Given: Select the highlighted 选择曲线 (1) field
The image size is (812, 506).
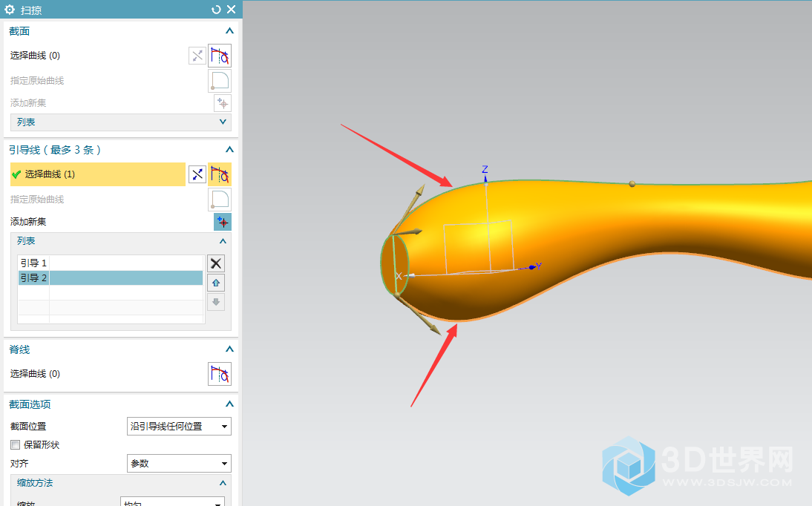Looking at the screenshot, I should coord(98,174).
